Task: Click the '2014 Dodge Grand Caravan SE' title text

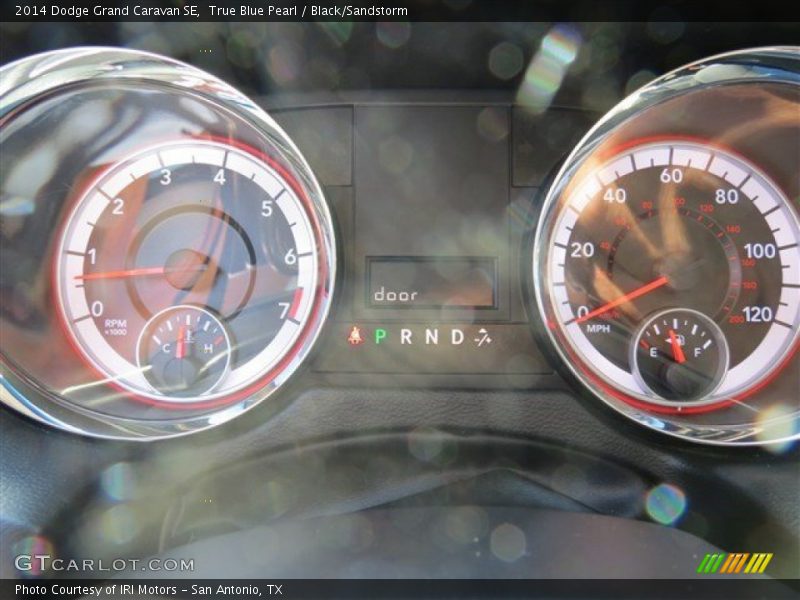Action: coord(108,10)
